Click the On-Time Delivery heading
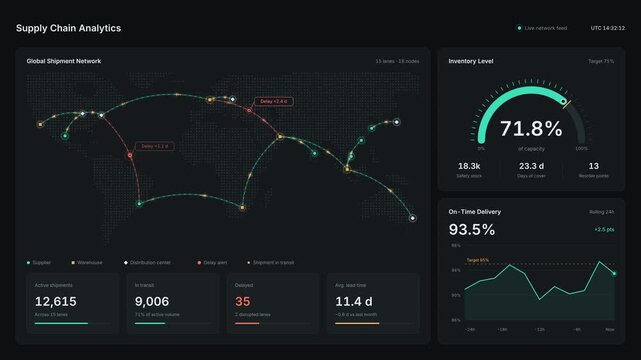Image resolution: width=641 pixels, height=360 pixels. click(x=475, y=212)
